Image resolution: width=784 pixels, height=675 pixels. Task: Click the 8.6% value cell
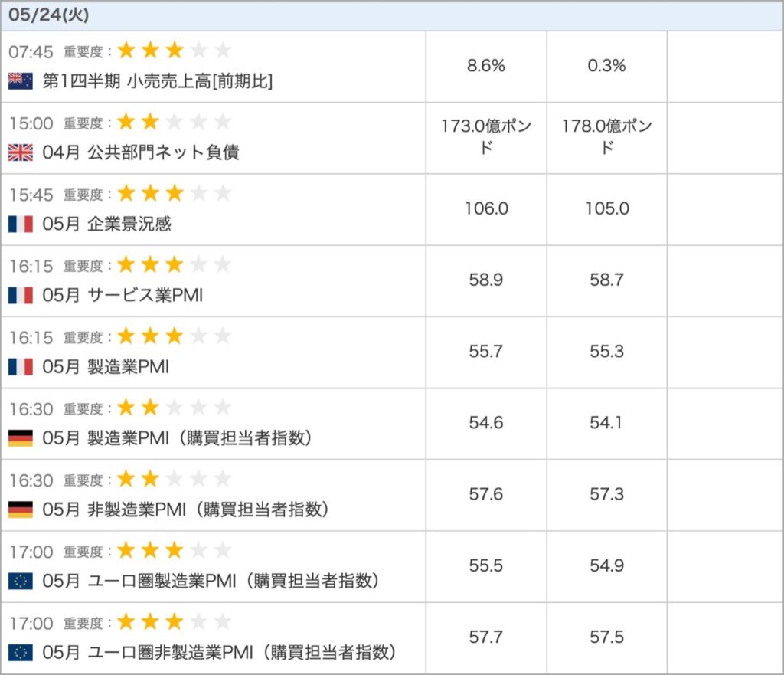click(x=486, y=66)
